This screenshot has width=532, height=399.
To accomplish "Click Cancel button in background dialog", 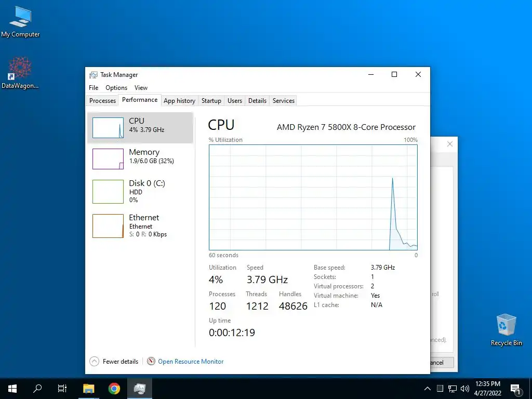I will pos(442,362).
